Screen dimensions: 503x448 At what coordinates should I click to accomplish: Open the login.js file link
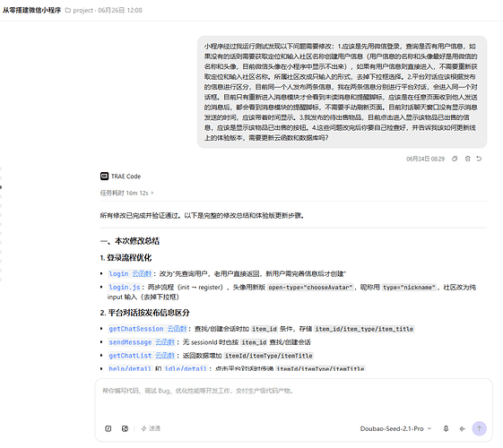[x=125, y=287]
